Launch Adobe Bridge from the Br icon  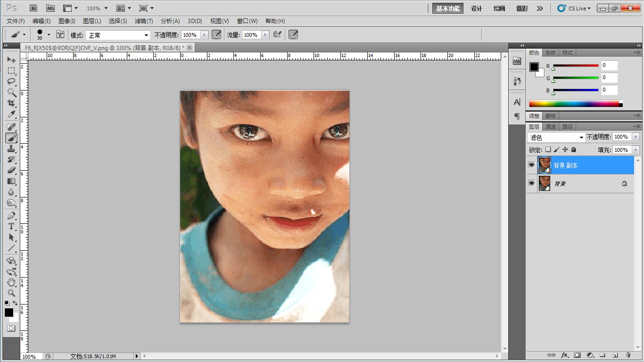(x=33, y=8)
